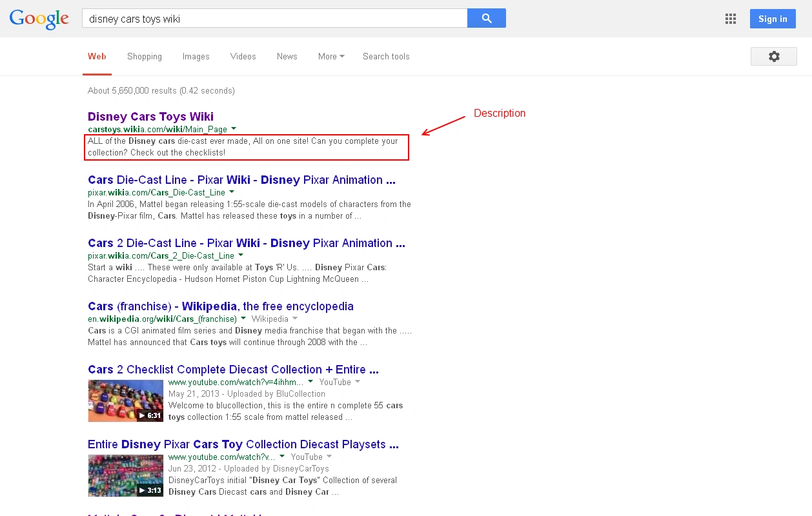Open Entire Disney Pixar Cars Toy Collection result
This screenshot has width=812, height=516.
point(243,444)
